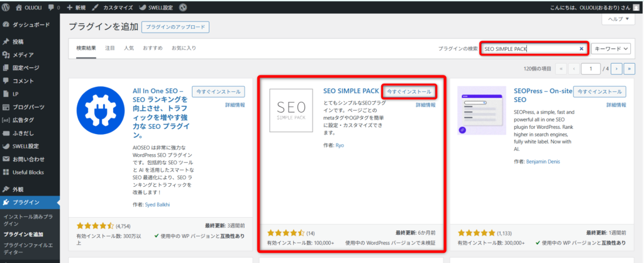Jump to the last results page arrow

click(x=629, y=69)
